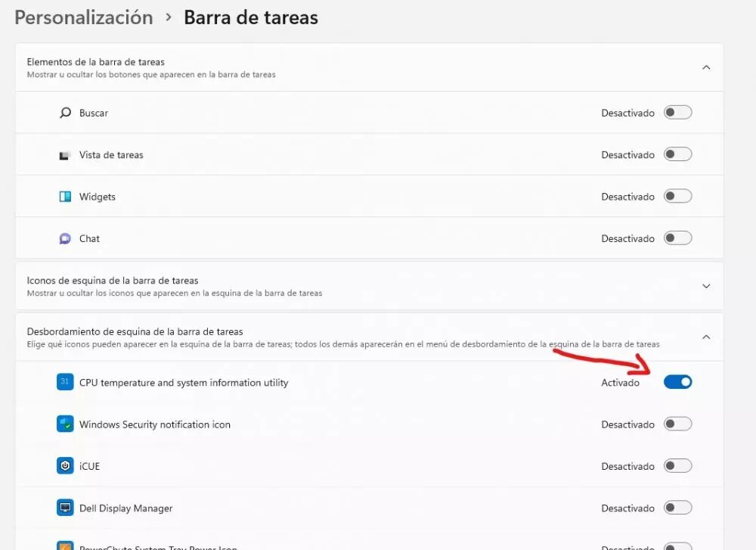Click the Vista de tareas icon
Screen dimensions: 756x550
65,155
